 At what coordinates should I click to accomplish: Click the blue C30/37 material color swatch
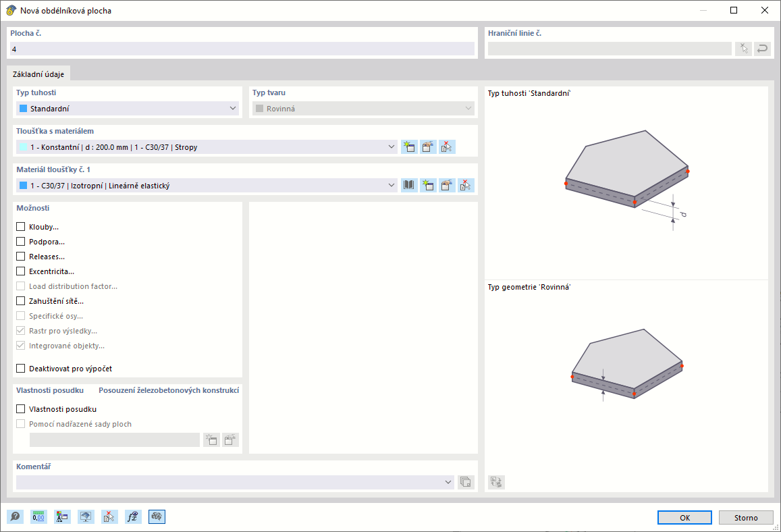[x=23, y=185]
